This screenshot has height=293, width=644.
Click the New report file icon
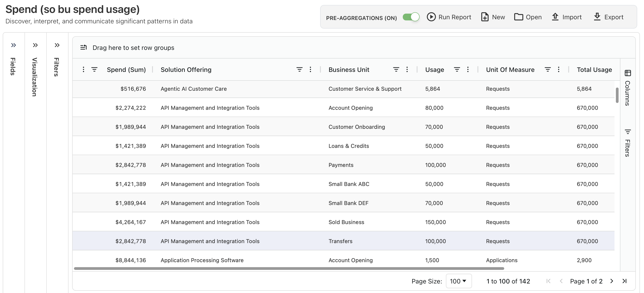(484, 17)
